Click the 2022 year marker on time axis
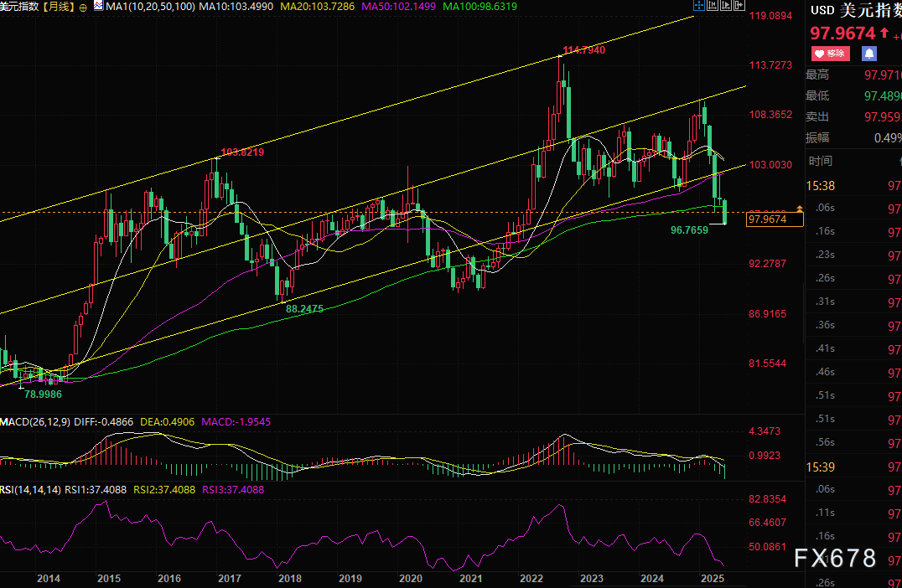 click(x=531, y=578)
